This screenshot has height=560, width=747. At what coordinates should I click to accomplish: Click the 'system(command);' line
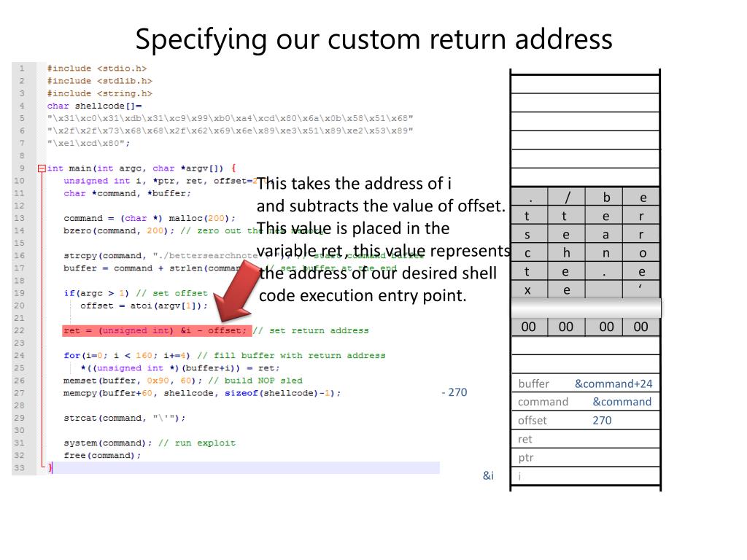[x=108, y=443]
